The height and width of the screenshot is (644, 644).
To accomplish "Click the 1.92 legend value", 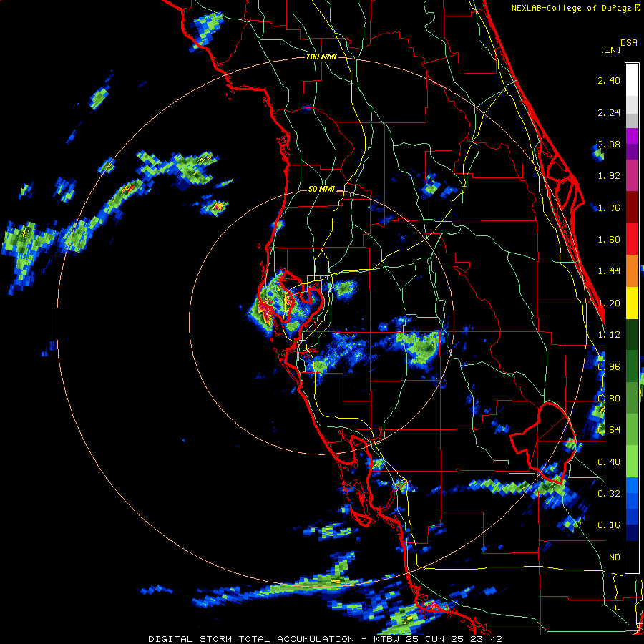I will click(609, 176).
